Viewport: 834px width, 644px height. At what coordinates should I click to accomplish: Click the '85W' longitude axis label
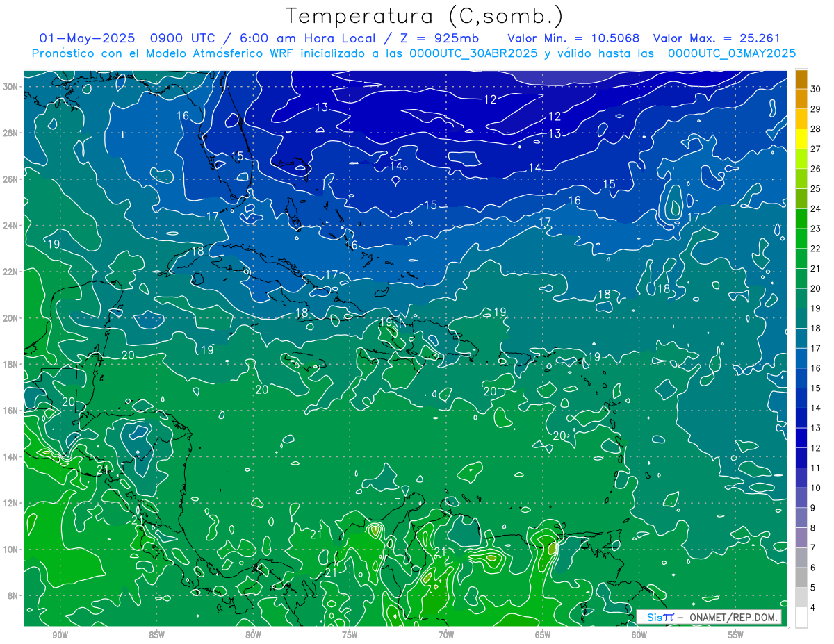pos(156,635)
